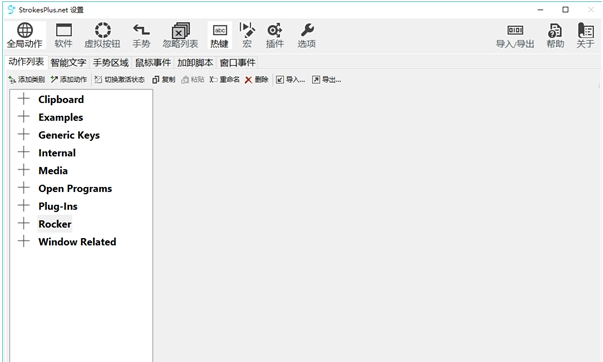Open the 热键 hotkeys section
The height and width of the screenshot is (362, 603).
[x=220, y=35]
